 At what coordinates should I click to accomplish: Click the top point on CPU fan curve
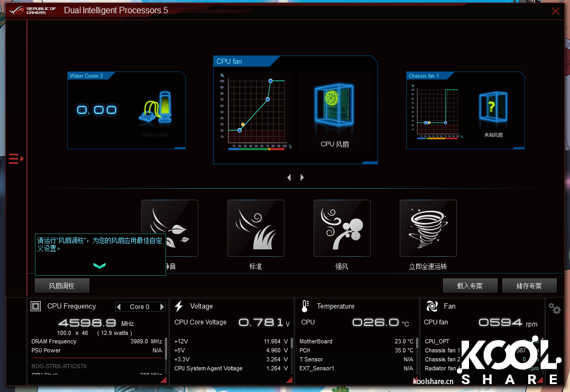[x=270, y=81]
